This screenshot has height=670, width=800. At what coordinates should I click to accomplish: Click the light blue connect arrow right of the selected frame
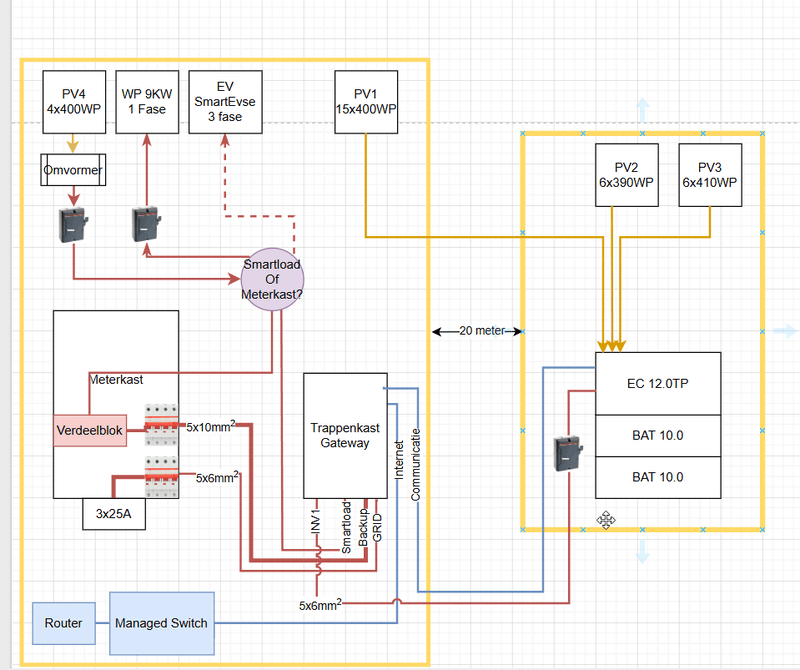(x=784, y=331)
